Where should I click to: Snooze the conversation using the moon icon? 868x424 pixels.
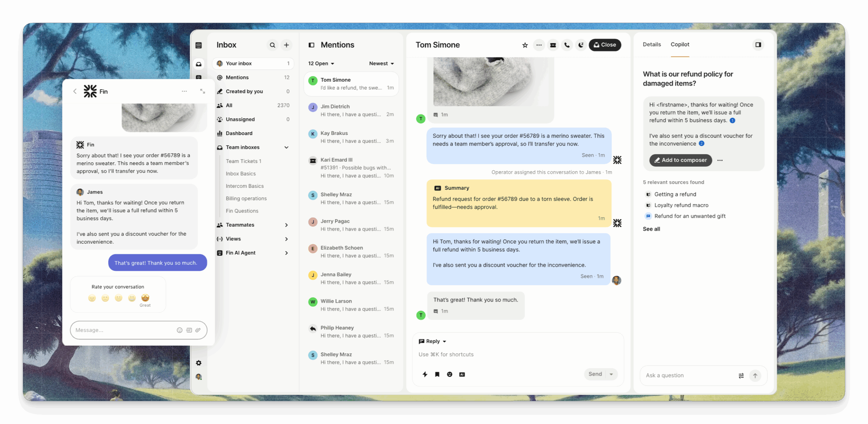580,45
